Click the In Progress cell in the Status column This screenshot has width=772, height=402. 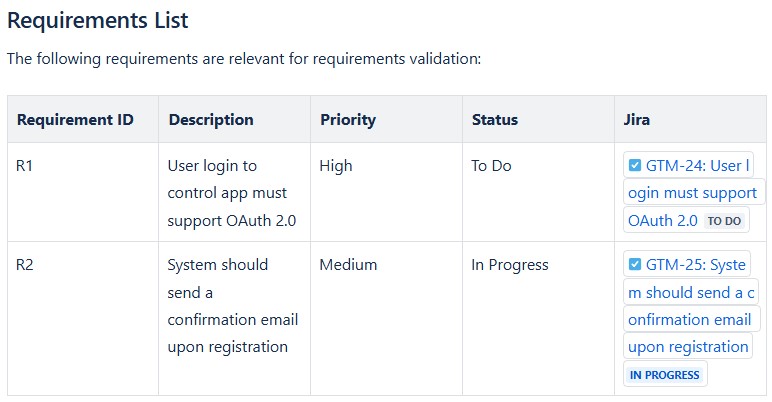click(x=510, y=265)
